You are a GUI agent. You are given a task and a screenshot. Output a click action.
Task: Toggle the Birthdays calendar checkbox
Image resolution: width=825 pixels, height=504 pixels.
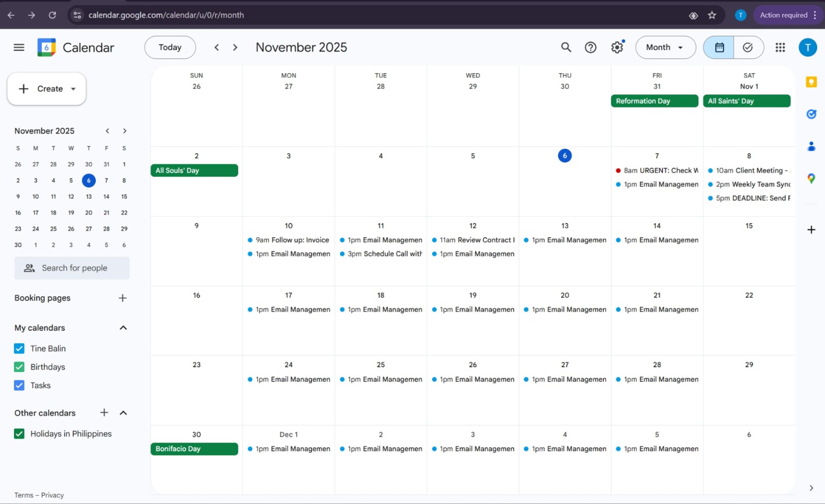[19, 367]
